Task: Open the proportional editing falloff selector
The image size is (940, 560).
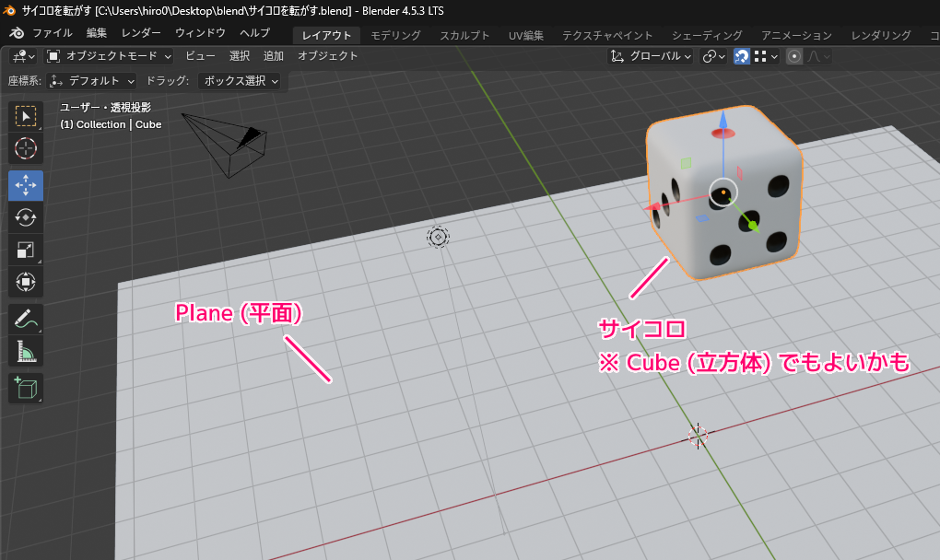Action: coord(817,56)
